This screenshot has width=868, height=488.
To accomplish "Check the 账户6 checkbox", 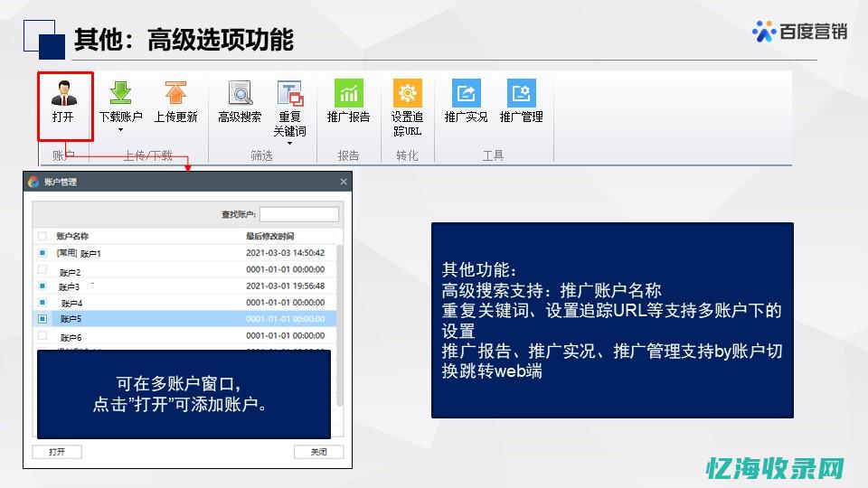I will click(42, 335).
